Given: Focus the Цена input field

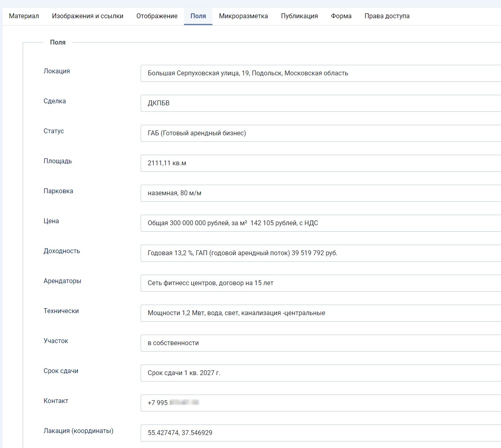Looking at the screenshot, I should [x=320, y=223].
